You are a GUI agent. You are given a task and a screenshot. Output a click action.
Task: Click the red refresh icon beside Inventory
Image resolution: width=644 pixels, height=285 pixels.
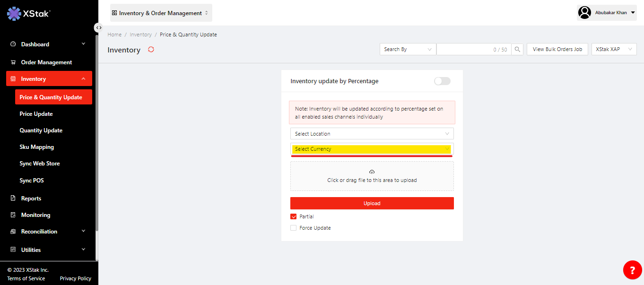click(151, 50)
